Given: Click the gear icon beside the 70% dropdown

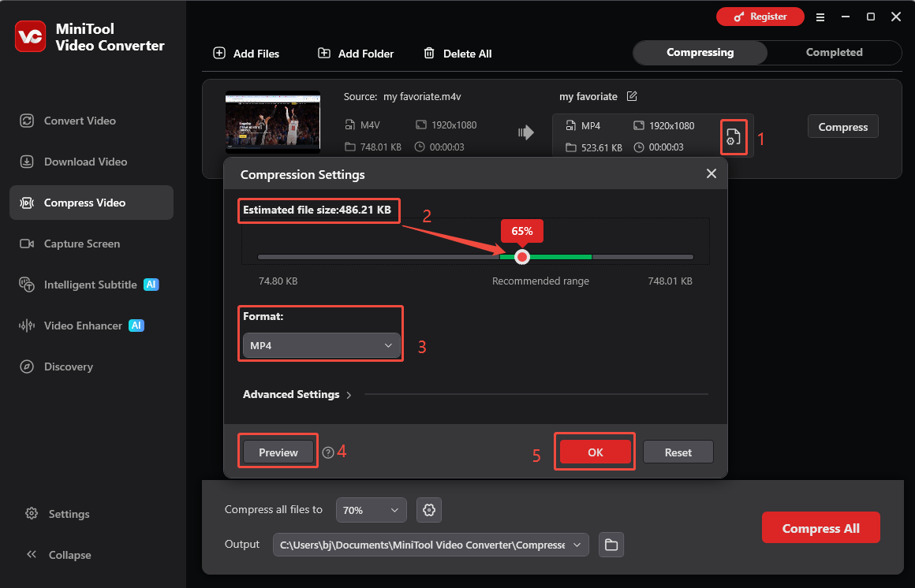Looking at the screenshot, I should [x=429, y=510].
